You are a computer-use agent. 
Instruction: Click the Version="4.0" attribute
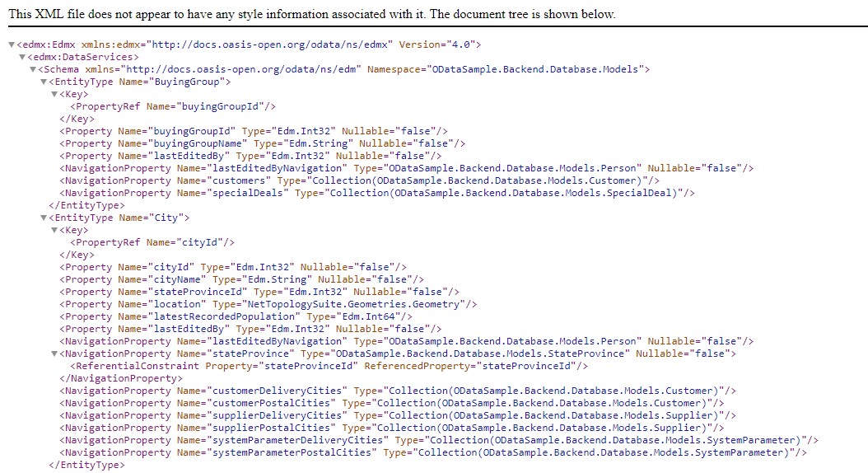point(436,44)
